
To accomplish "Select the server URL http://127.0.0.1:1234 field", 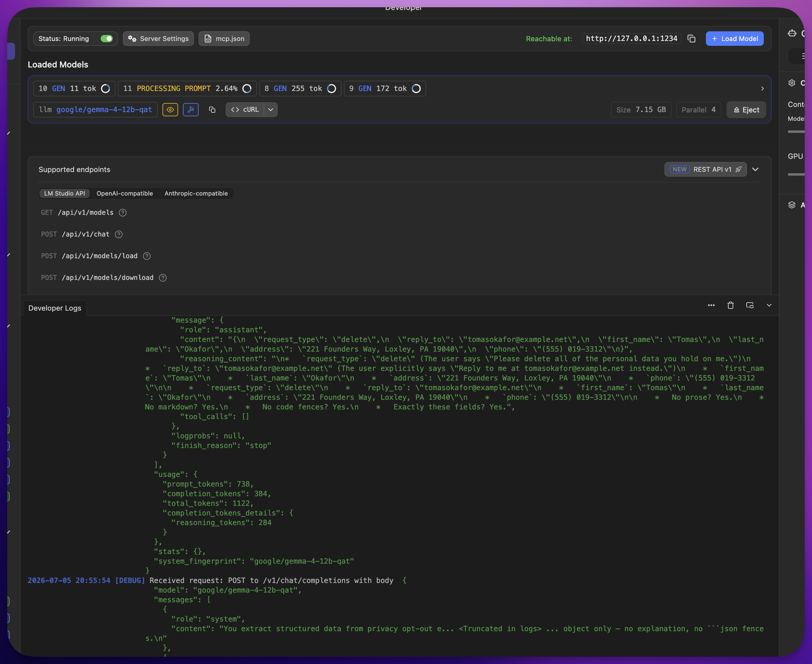I will click(631, 39).
